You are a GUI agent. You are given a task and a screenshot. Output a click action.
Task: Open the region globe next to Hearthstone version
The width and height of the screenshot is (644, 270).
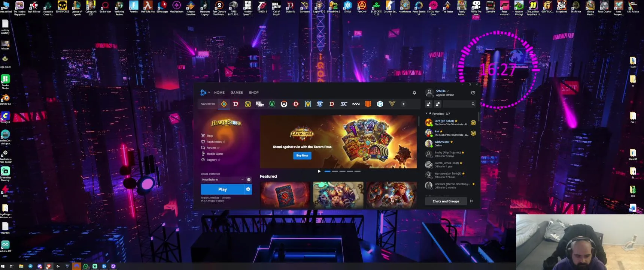click(x=249, y=180)
